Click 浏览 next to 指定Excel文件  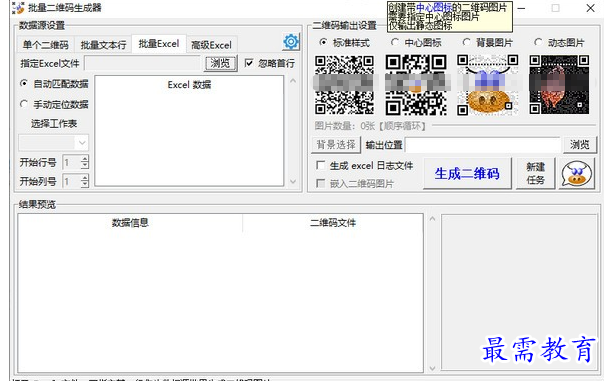[x=220, y=63]
